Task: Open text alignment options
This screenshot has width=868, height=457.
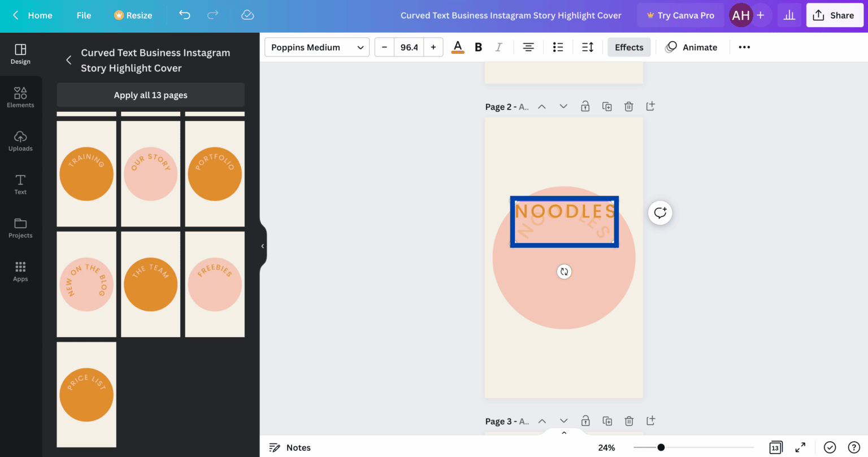Action: pyautogui.click(x=528, y=47)
